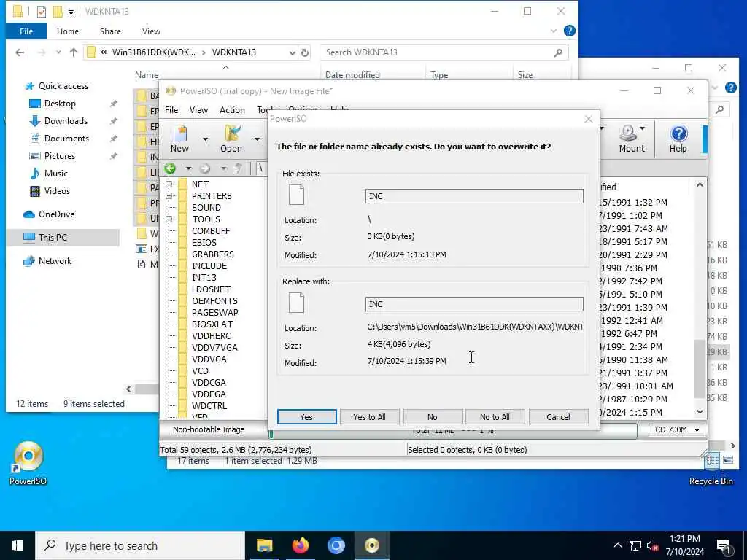Viewport: 747px width, 560px height.
Task: Expand the NET folder tree node
Action: click(169, 184)
